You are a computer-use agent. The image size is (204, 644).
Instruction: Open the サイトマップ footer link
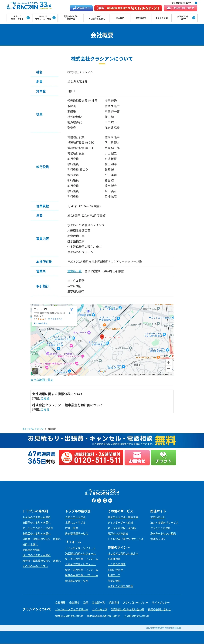pyautogui.click(x=100, y=609)
